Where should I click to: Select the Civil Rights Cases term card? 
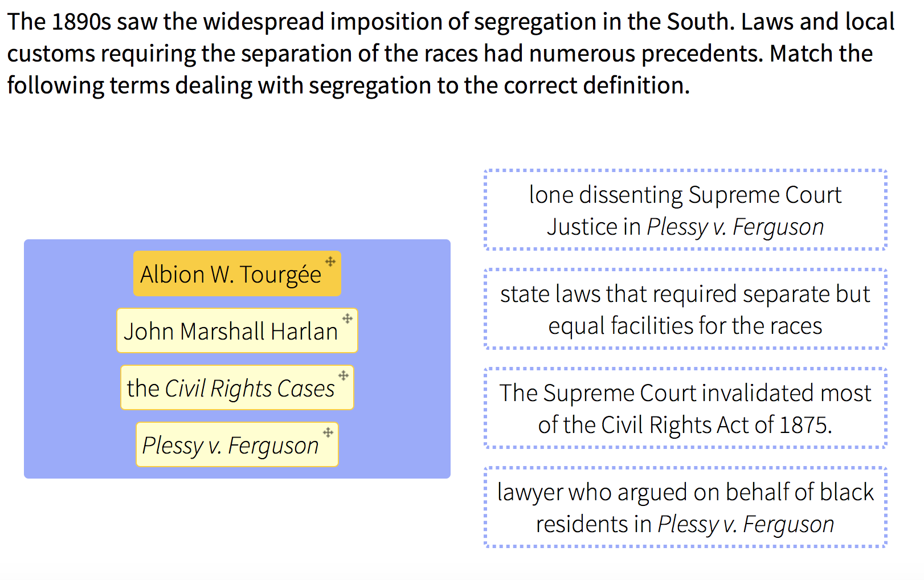pos(237,387)
